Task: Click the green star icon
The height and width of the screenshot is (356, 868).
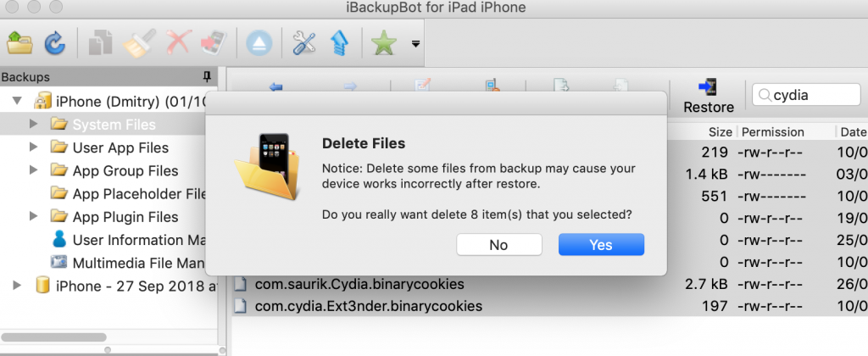Action: pyautogui.click(x=384, y=42)
